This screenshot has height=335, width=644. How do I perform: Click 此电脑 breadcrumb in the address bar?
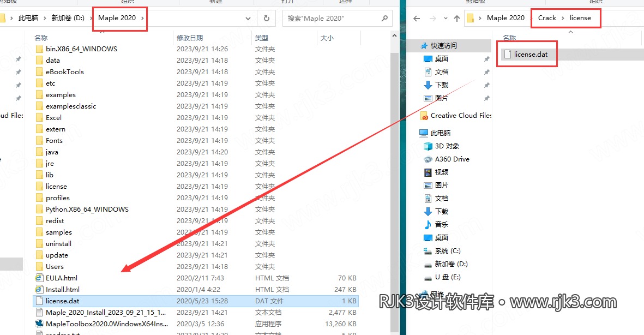tap(28, 18)
